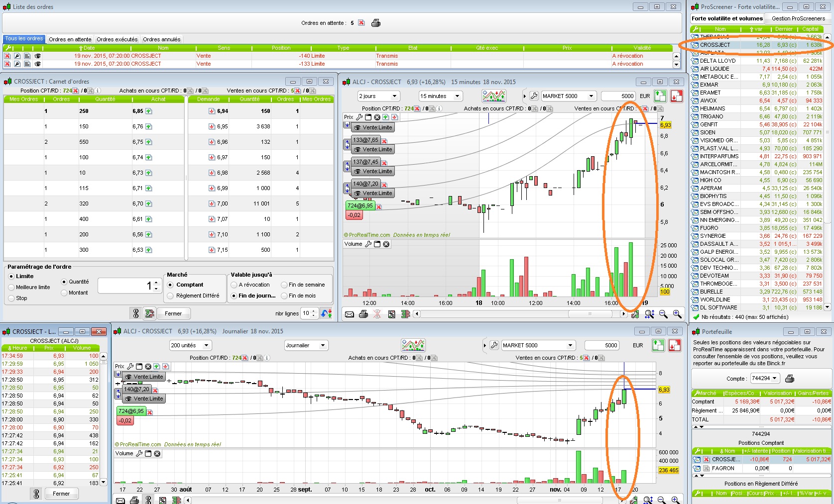Open the '200 unités' dropdown
This screenshot has height=504, width=834.
click(191, 345)
